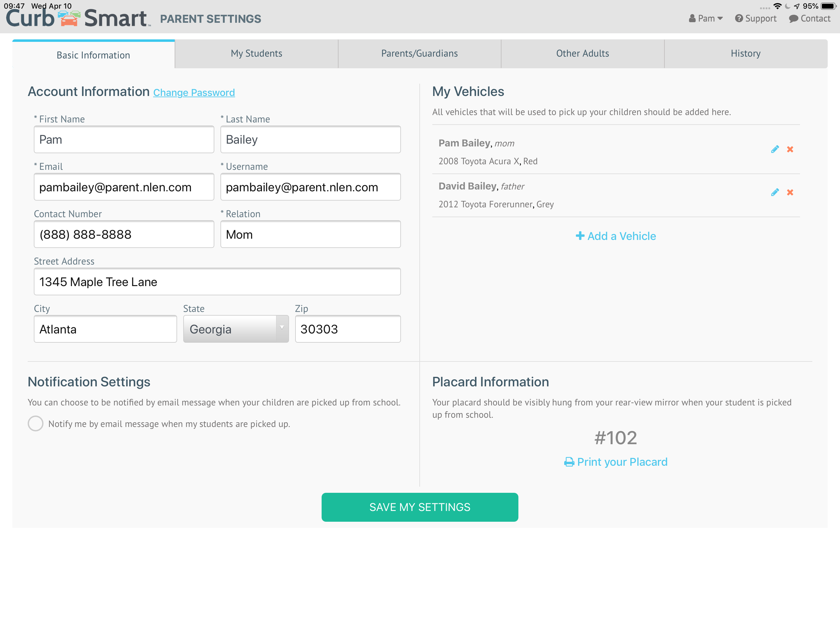Focus the First Name field containing Pam
840x630 pixels.
(124, 139)
